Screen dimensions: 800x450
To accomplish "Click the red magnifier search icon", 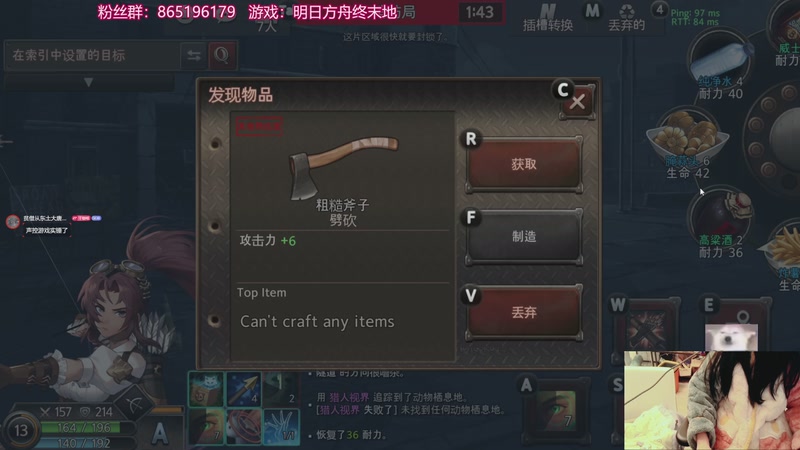I will click(221, 55).
